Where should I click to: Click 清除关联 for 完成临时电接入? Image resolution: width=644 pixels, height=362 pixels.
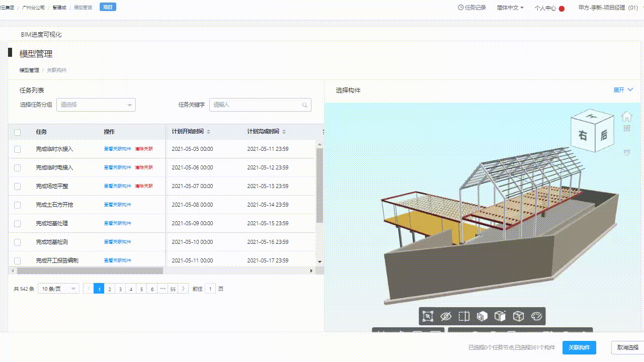[144, 168]
